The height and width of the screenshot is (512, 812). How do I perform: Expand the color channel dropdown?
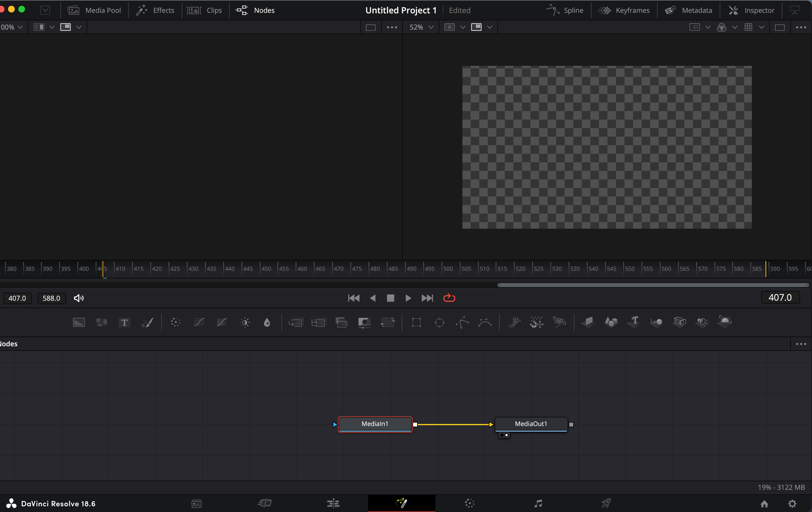(x=735, y=27)
